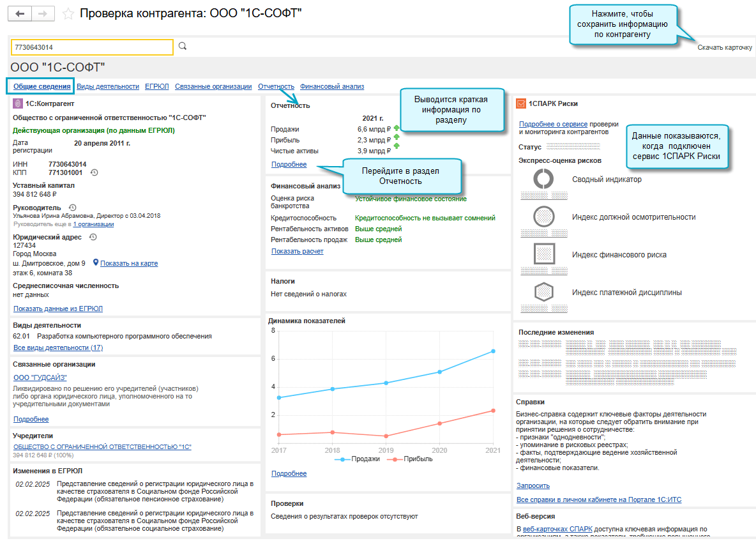Click the Продажи legend entry in chart

(358, 459)
